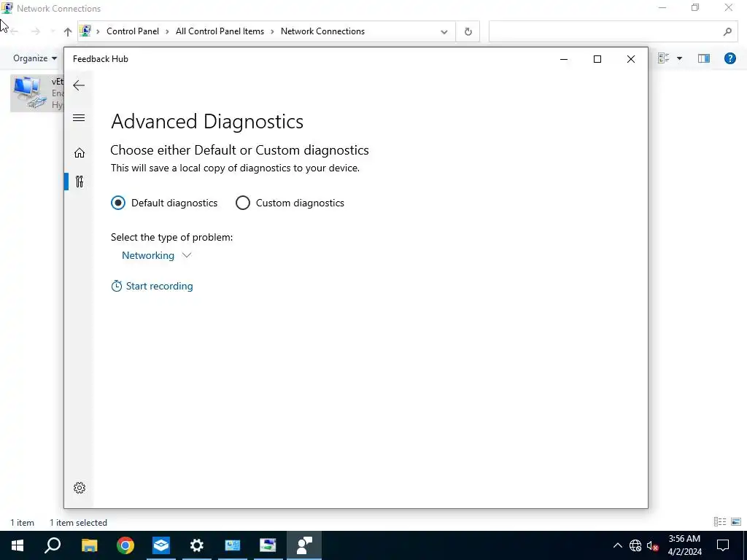Open the Feedback Hub hamburger menu
747x560 pixels.
(x=79, y=117)
